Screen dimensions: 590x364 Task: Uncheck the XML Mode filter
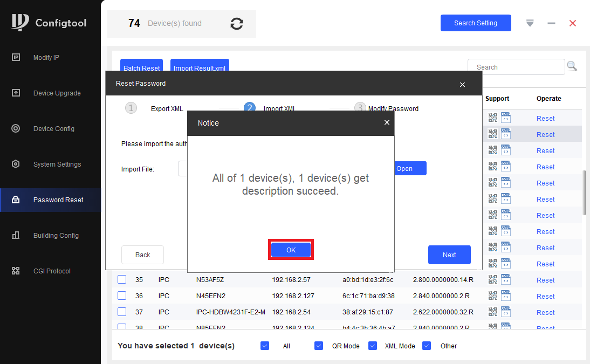pos(373,346)
